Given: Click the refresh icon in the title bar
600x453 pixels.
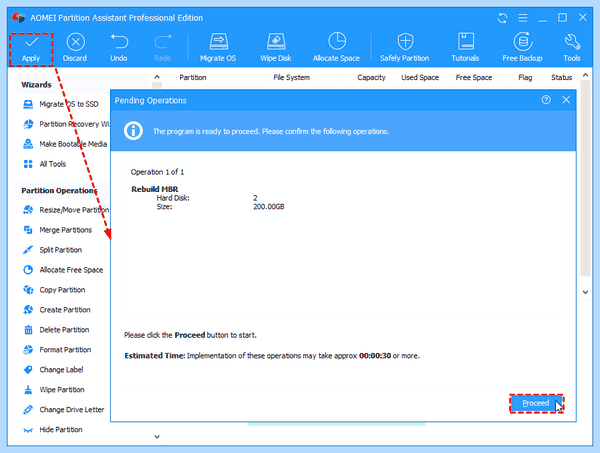Looking at the screenshot, I should [502, 18].
